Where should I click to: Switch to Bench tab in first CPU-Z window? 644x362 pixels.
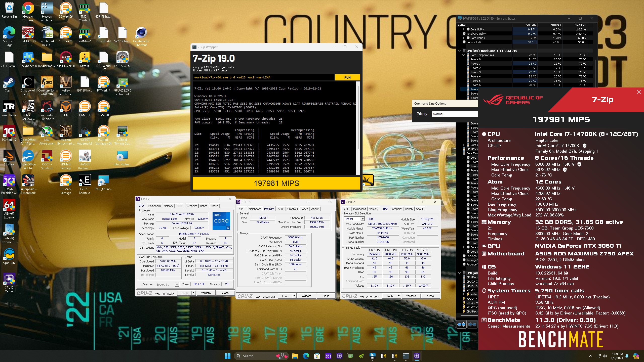pos(204,206)
